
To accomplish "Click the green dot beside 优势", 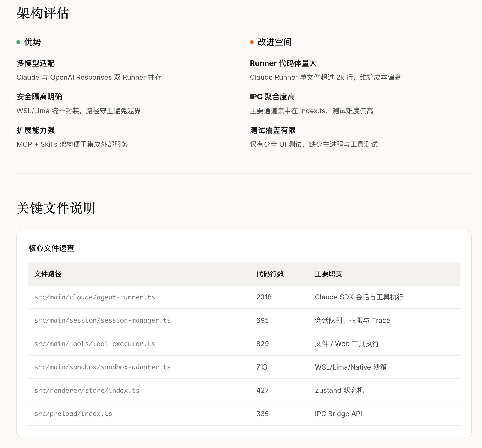I will click(x=18, y=42).
